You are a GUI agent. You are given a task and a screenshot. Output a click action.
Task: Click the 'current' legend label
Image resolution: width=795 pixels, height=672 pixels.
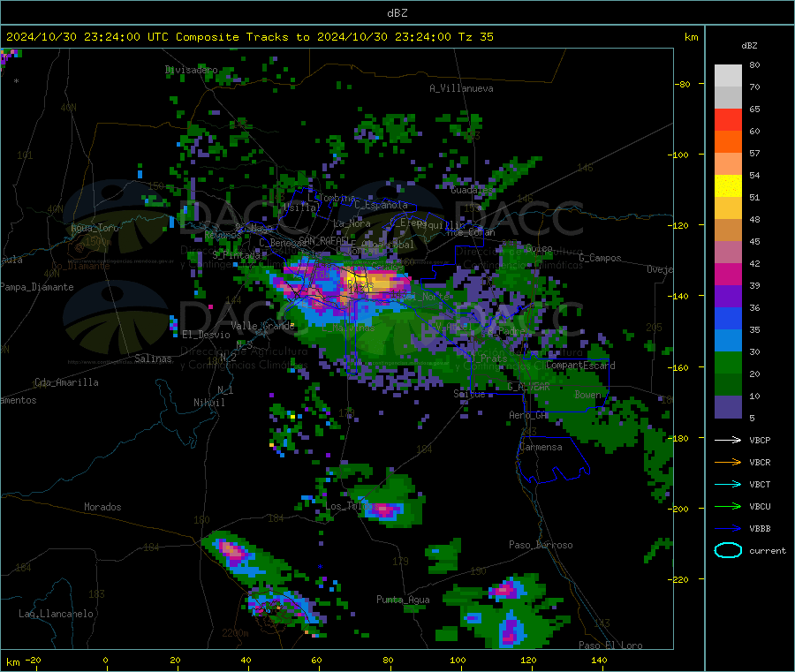(768, 551)
